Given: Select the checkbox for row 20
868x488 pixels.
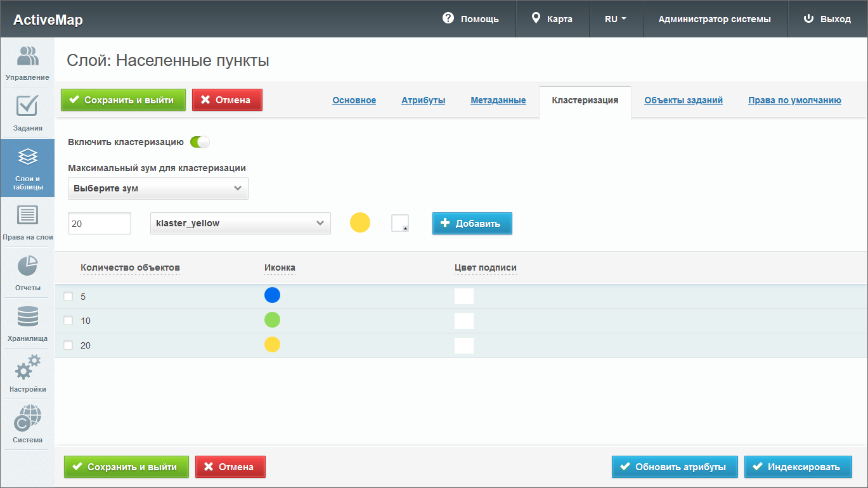Looking at the screenshot, I should tap(68, 345).
